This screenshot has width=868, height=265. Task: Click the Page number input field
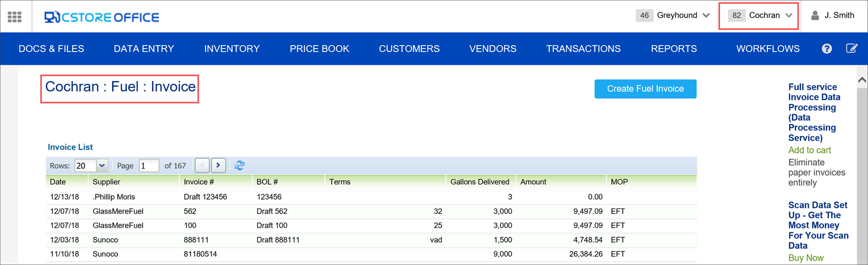pyautogui.click(x=149, y=165)
